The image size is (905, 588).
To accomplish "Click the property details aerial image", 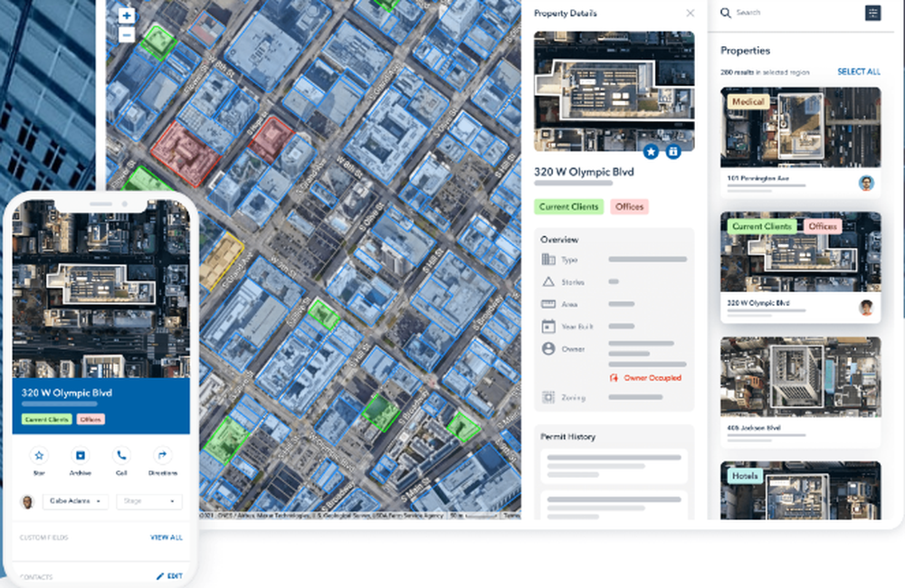I will [614, 91].
